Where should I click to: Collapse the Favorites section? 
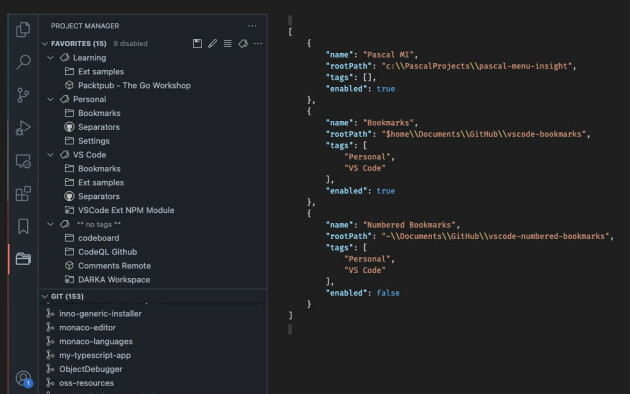point(45,43)
